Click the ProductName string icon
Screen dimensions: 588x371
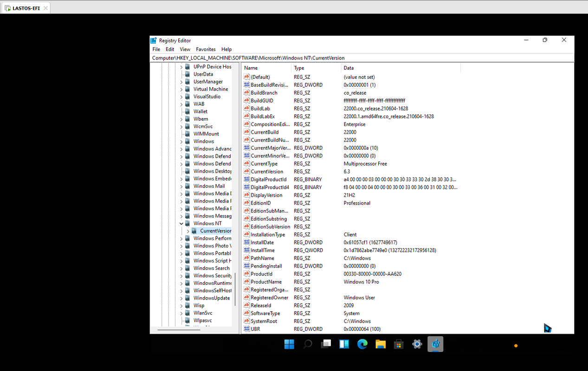(x=246, y=281)
